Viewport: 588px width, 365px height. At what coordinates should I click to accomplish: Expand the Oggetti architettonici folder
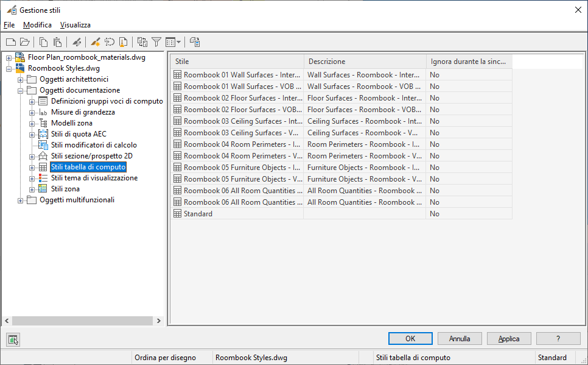[x=20, y=80]
